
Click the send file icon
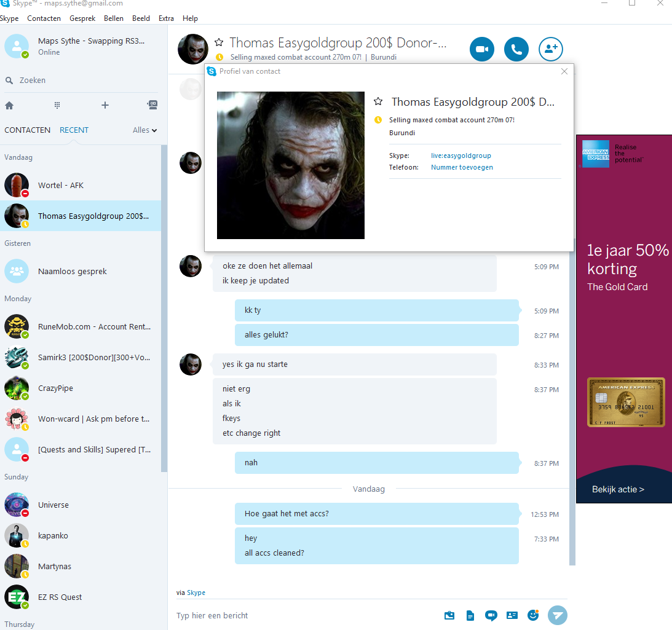click(470, 615)
